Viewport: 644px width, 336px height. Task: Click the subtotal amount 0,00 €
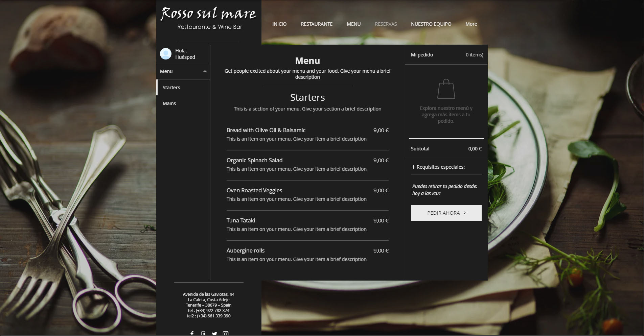point(475,149)
